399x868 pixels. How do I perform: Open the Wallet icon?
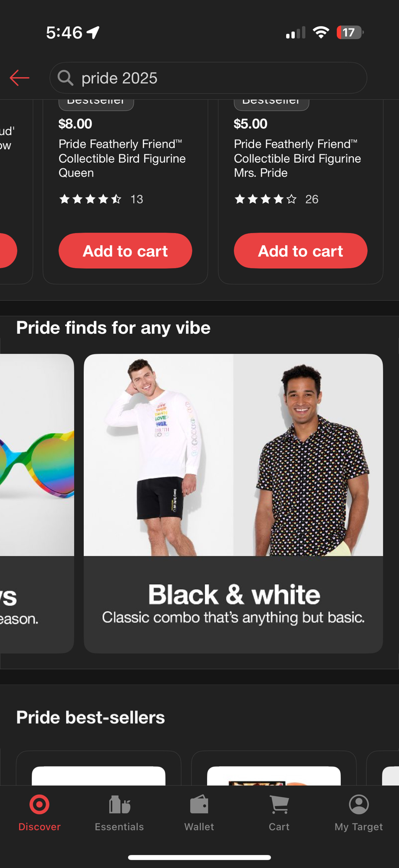click(x=199, y=805)
